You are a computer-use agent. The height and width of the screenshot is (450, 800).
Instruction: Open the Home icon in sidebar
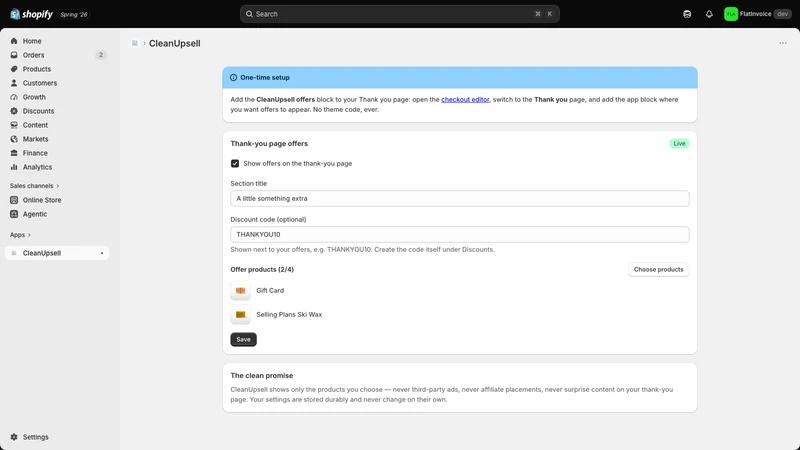[x=14, y=41]
